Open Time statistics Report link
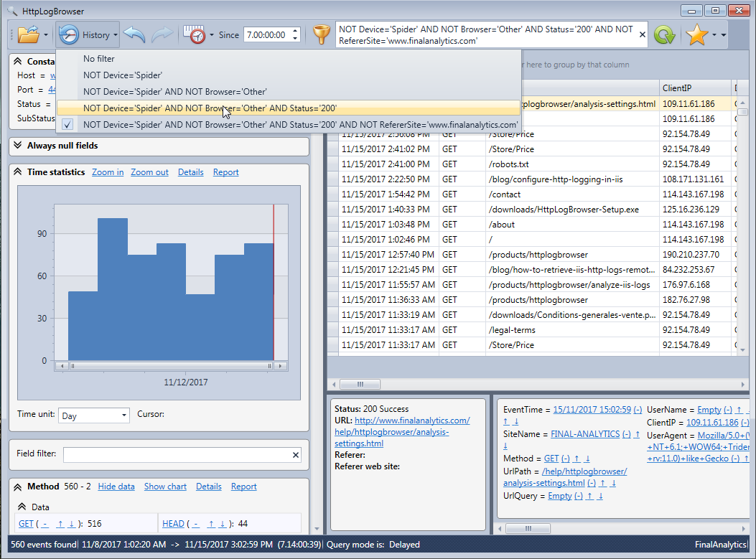Screen dimensions: 756x559 (225, 172)
